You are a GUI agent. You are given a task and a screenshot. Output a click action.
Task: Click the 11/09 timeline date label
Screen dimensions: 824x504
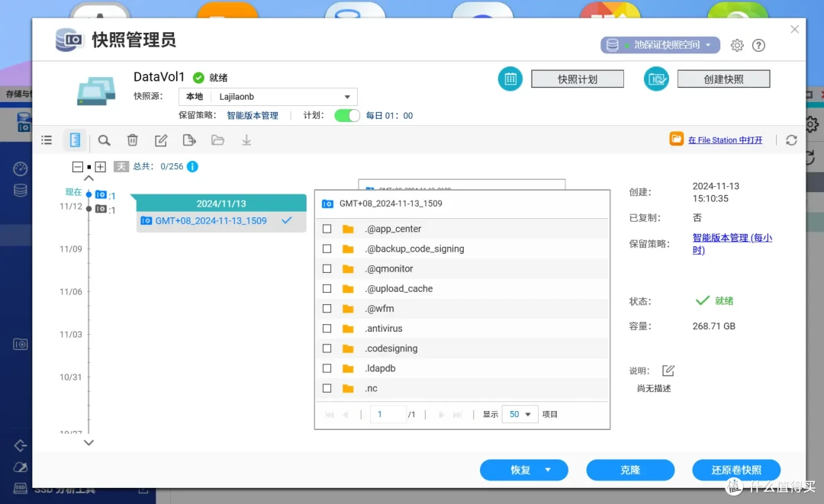71,249
